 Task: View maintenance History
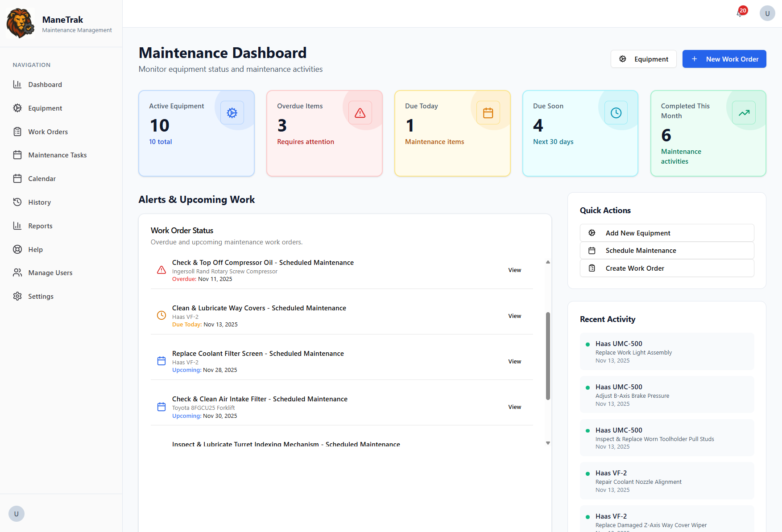[39, 202]
